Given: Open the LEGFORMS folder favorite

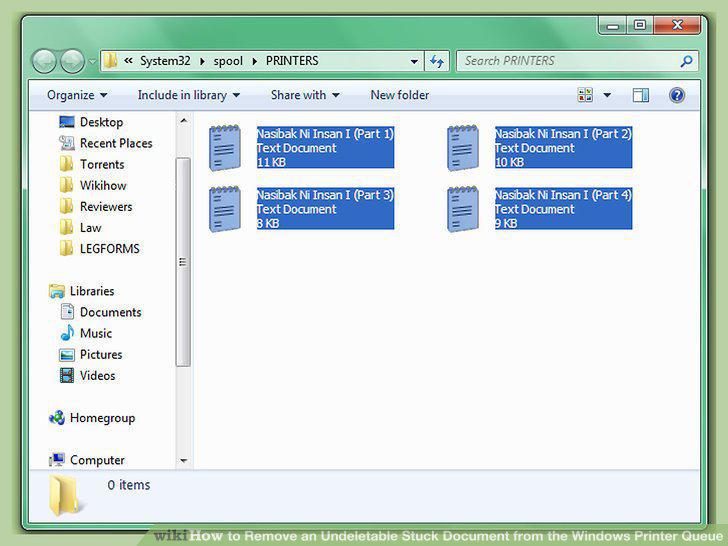Looking at the screenshot, I should tap(110, 249).
